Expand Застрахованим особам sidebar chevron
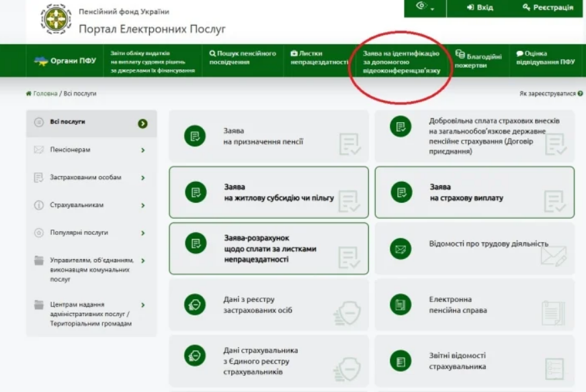Image resolution: width=586 pixels, height=392 pixels. (143, 178)
